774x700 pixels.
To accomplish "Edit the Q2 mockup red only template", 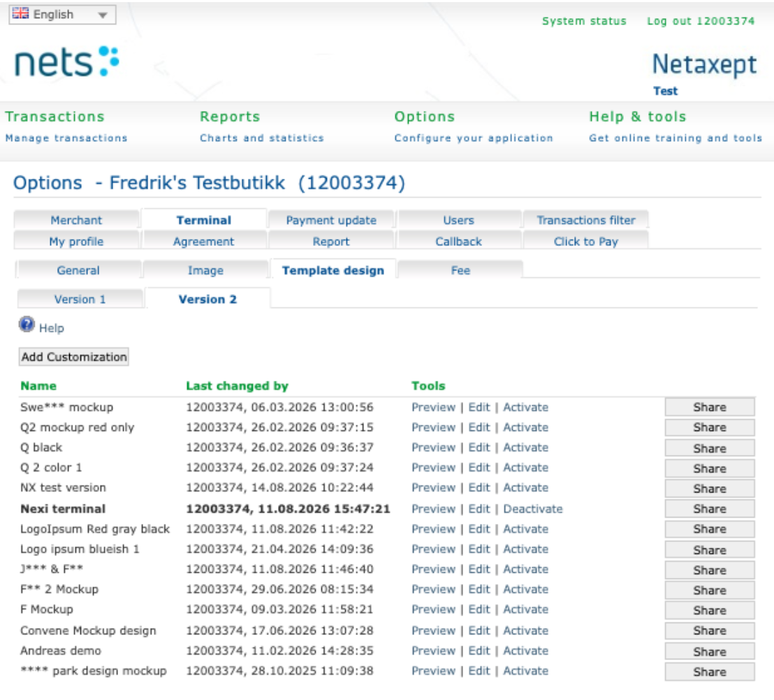I will [479, 428].
